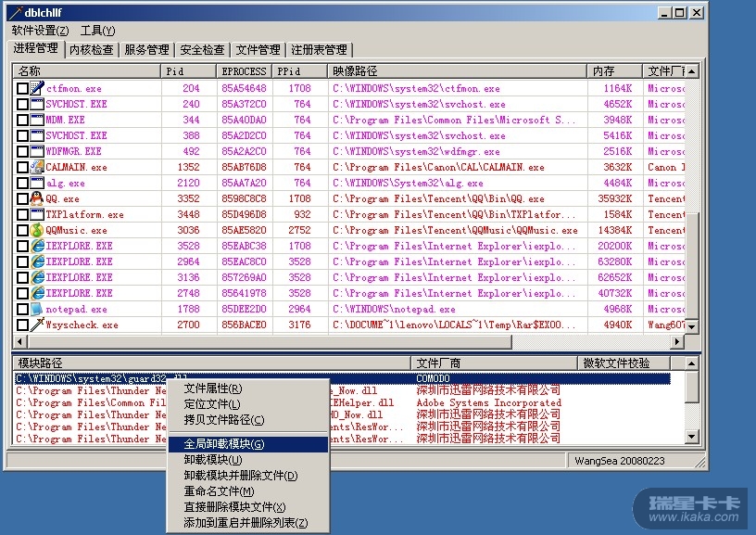Image resolution: width=756 pixels, height=535 pixels.
Task: Click module list scroll up arrow
Action: (692, 363)
